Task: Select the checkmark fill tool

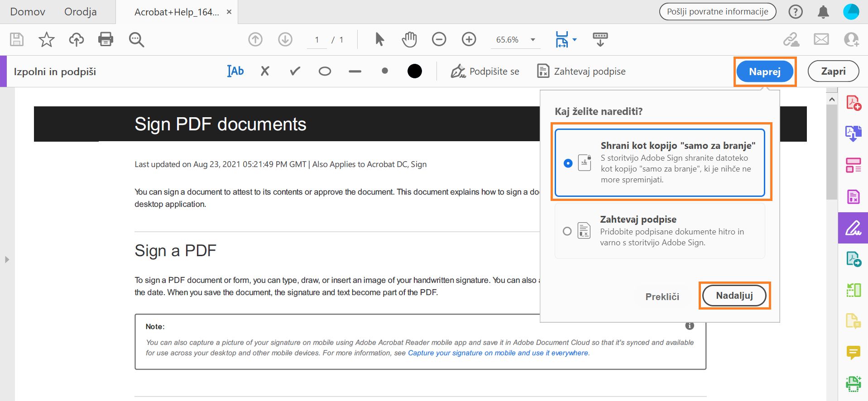Action: (x=295, y=71)
